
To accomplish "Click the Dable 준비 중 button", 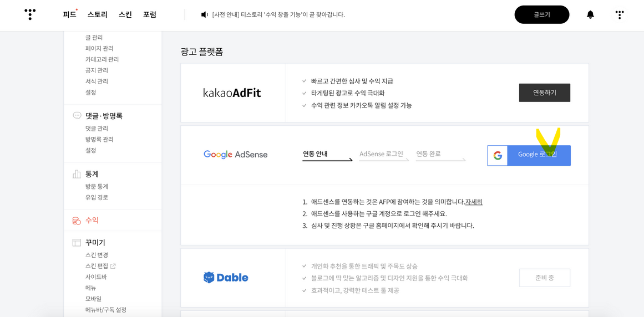I will coord(545,278).
